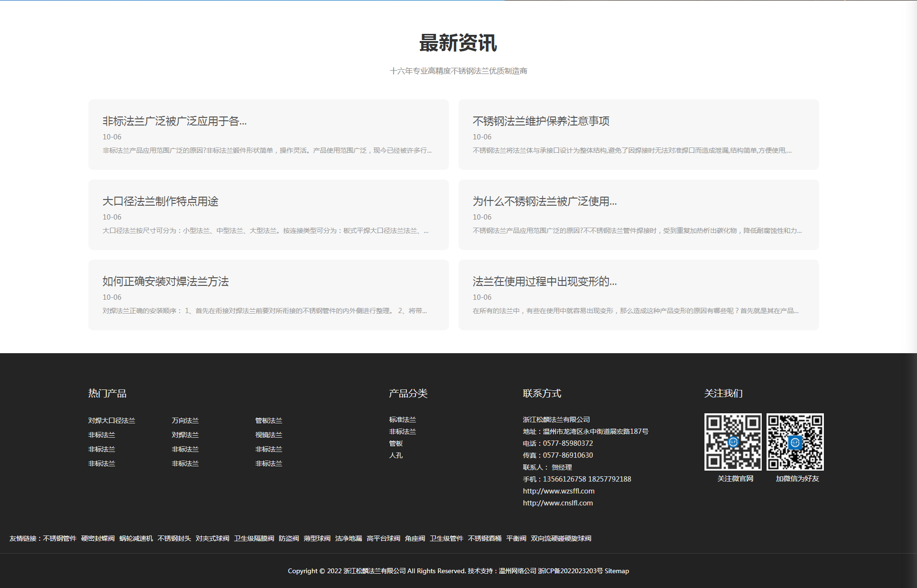Viewport: 917px width, 588px height.
Task: Visit http://www.wzsffl.com link
Action: click(558, 491)
